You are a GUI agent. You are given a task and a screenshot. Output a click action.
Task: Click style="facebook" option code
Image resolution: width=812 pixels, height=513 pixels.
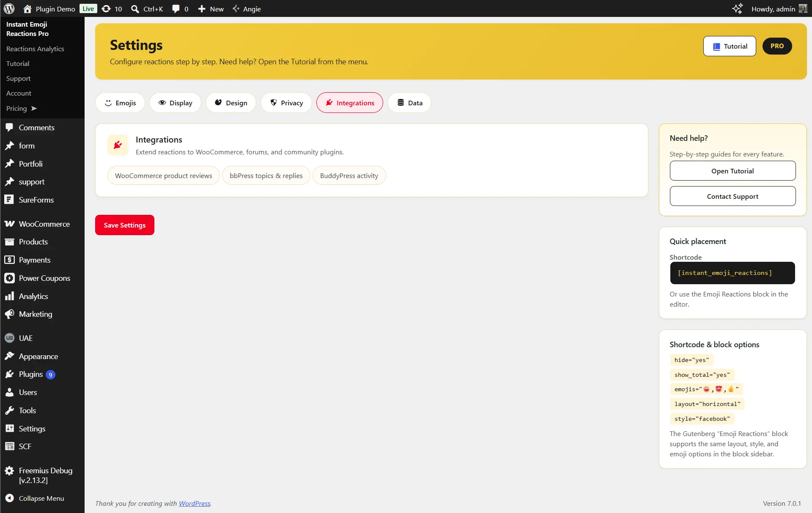[x=702, y=419]
